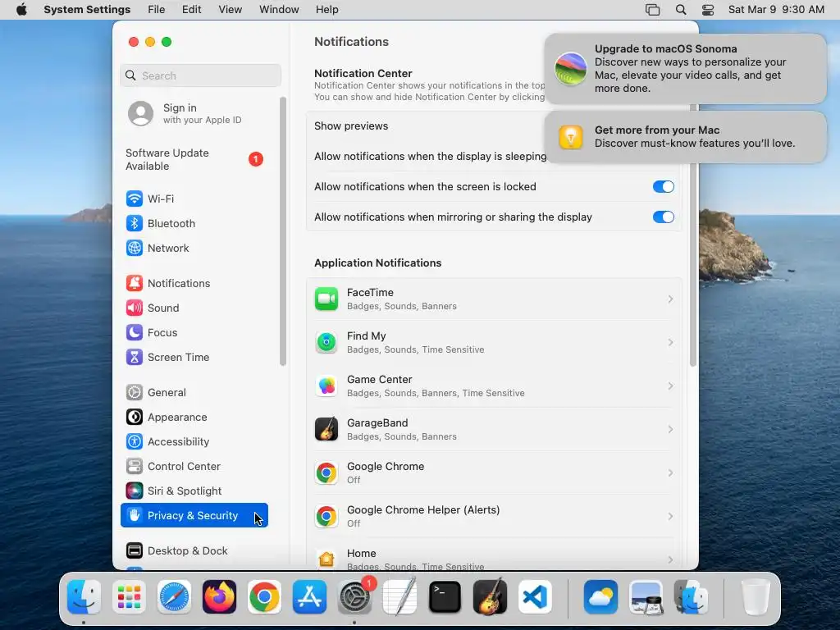Launch GarageBand from the Dock
Screen dimensions: 840x630
click(491, 597)
